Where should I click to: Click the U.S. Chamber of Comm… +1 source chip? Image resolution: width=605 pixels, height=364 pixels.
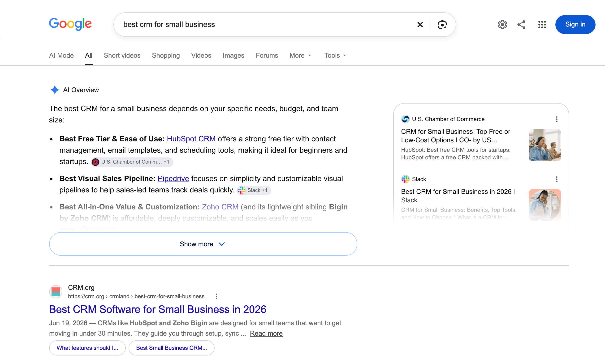(x=132, y=162)
